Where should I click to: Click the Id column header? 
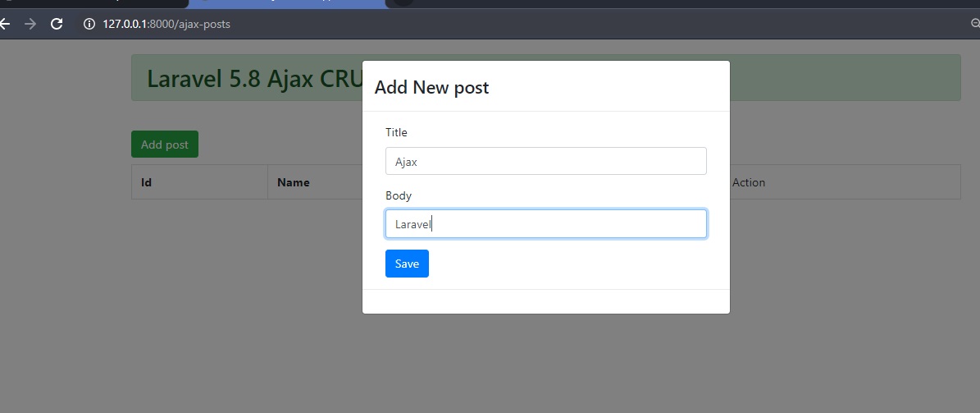click(x=147, y=182)
